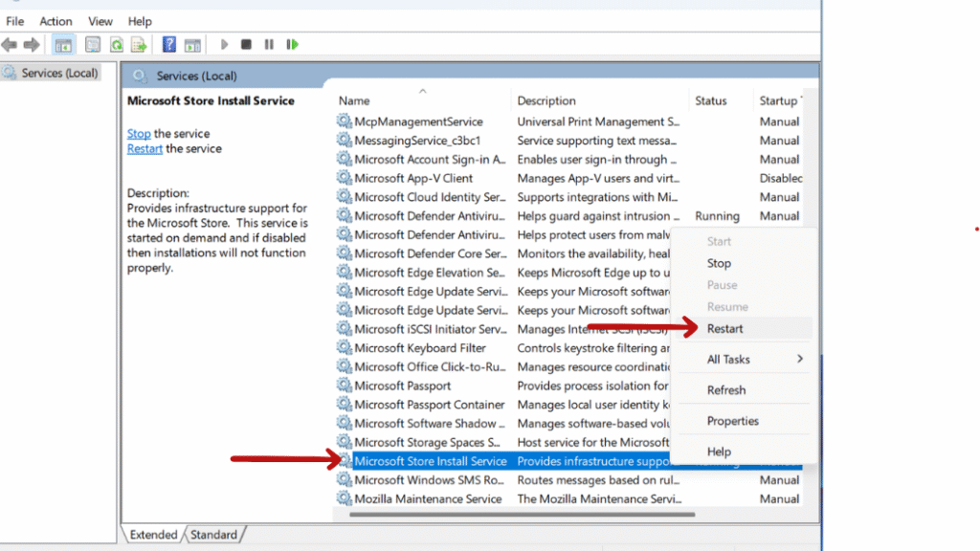980x551 pixels.
Task: Sort by the Startup Type column header
Action: click(x=779, y=100)
